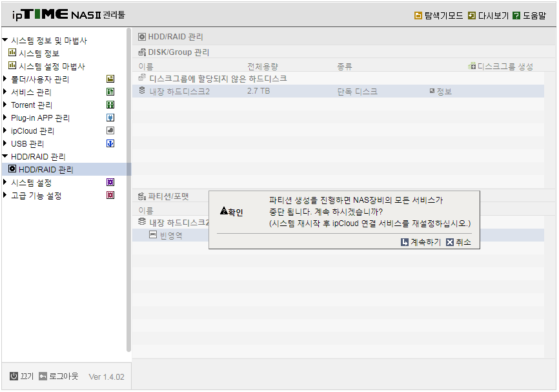Viewport: 559px width, 392px height.
Task: Click the Ver 1.4.02 version text
Action: tap(107, 377)
